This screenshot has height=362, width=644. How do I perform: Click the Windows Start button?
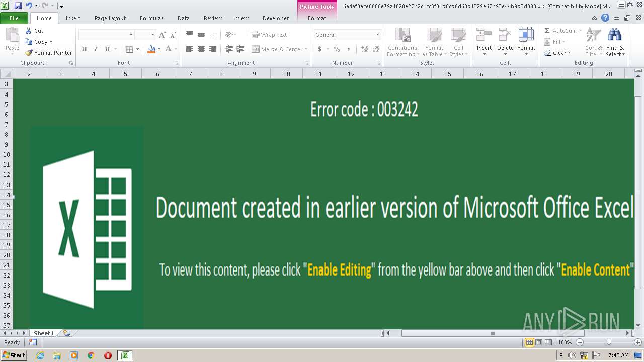14,355
